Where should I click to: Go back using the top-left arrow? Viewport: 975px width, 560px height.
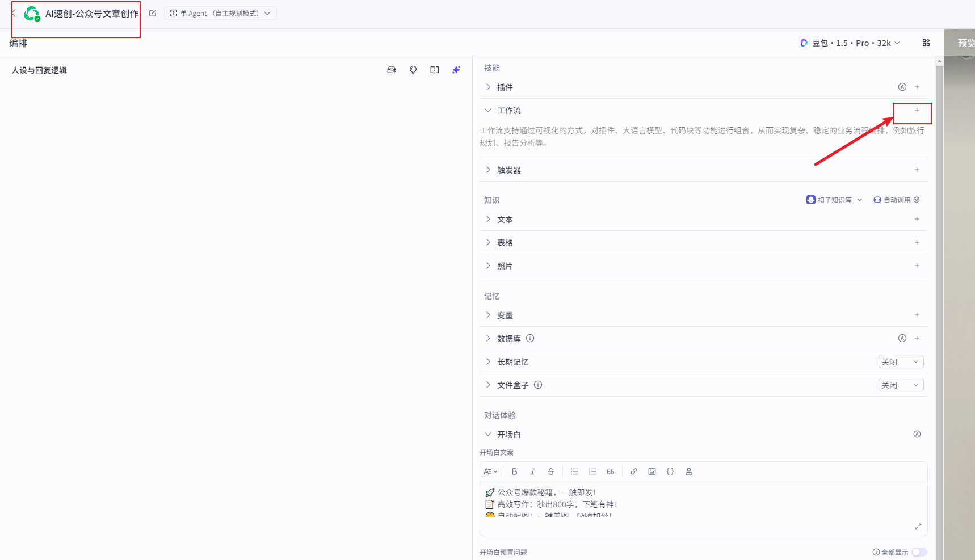click(x=14, y=13)
